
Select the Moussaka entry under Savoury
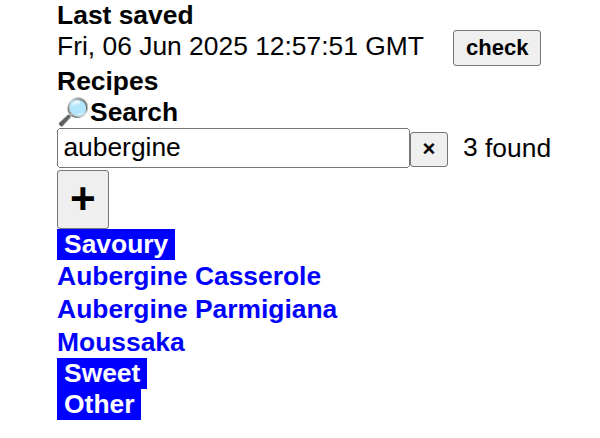pos(121,342)
